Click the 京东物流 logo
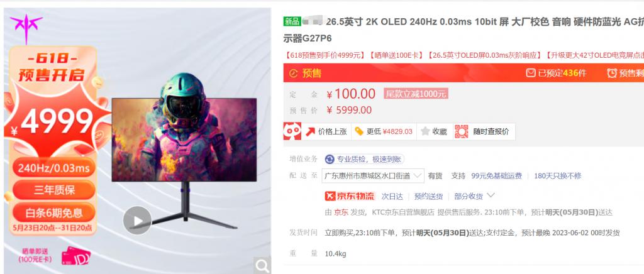 tap(350, 196)
